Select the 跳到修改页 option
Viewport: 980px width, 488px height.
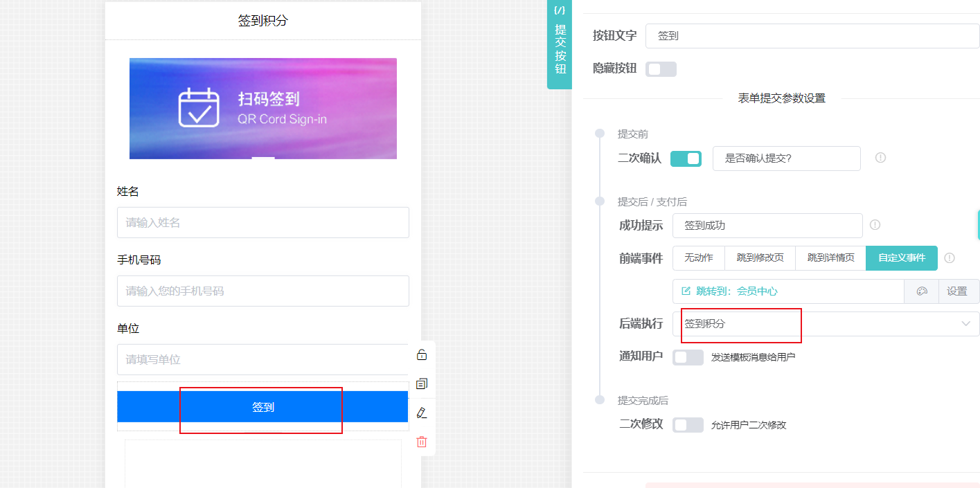tap(760, 257)
